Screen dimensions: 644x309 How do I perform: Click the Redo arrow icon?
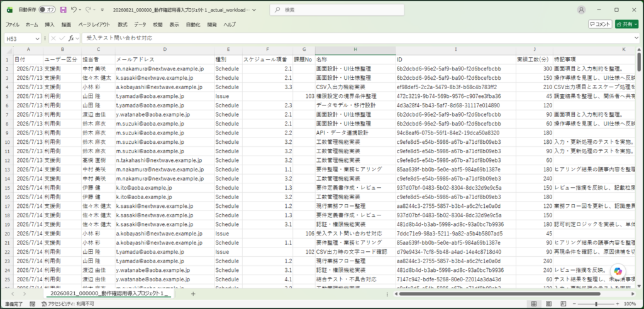tap(88, 9)
